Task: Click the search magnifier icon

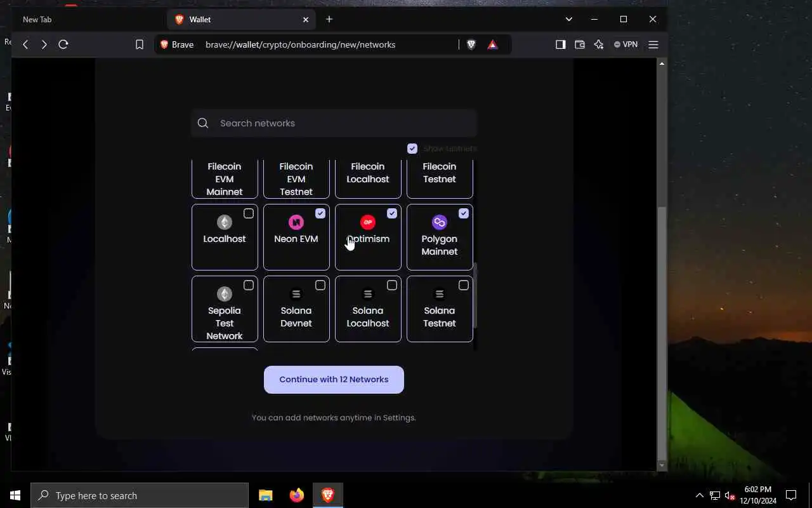Action: (203, 123)
